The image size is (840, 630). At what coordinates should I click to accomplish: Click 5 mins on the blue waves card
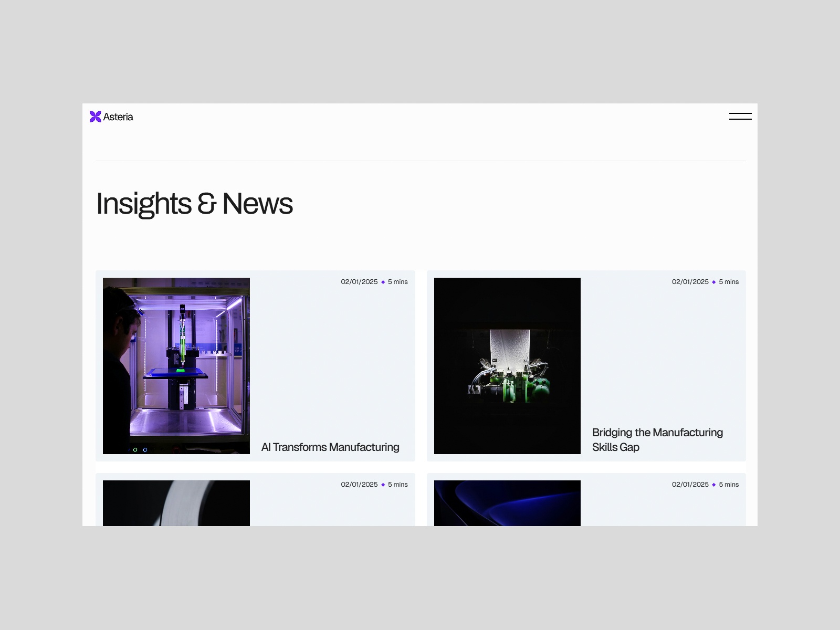point(729,485)
